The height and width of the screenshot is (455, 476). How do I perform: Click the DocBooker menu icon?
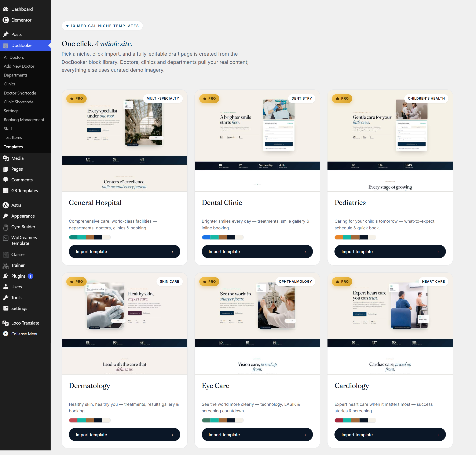pos(6,45)
